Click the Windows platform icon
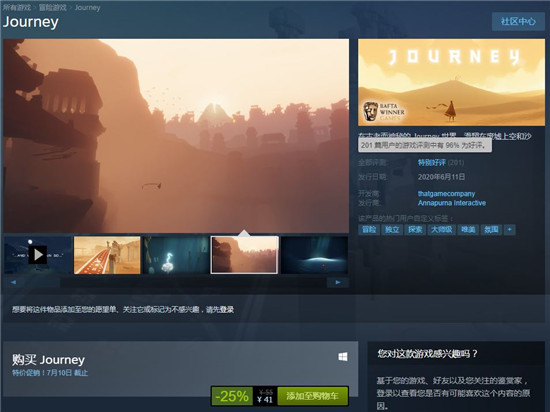 tap(343, 357)
